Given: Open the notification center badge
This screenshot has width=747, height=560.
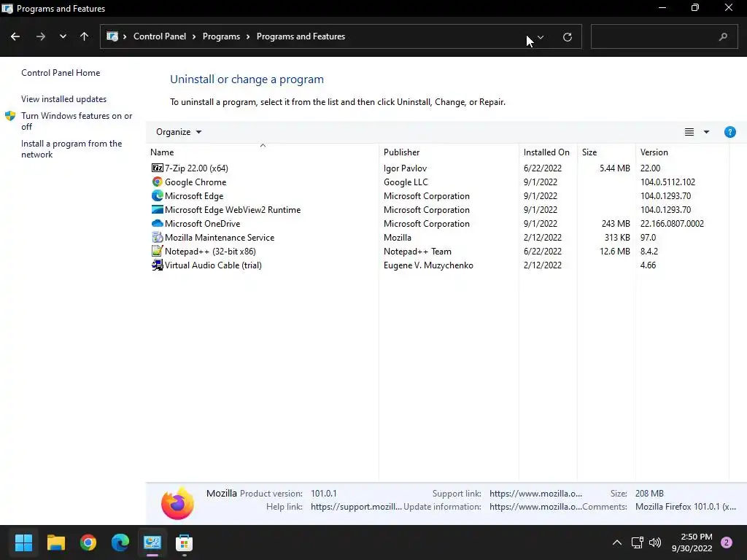Looking at the screenshot, I should click(727, 542).
